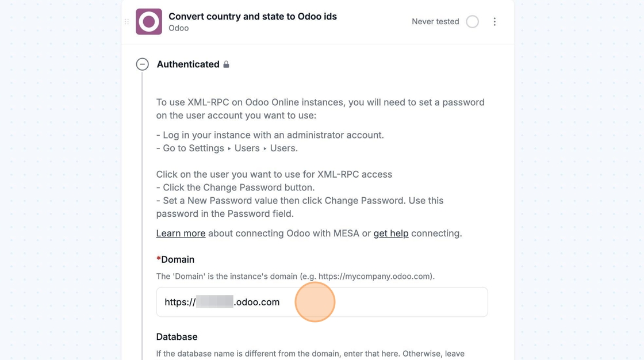Click the Domain field label
The image size is (644, 360).
(177, 260)
